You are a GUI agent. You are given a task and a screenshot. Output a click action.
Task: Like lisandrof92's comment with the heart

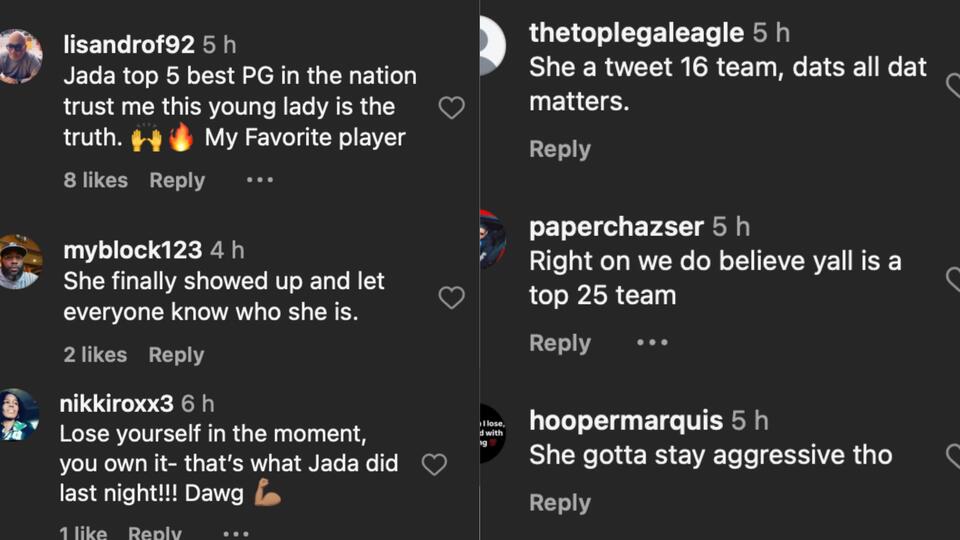point(452,108)
